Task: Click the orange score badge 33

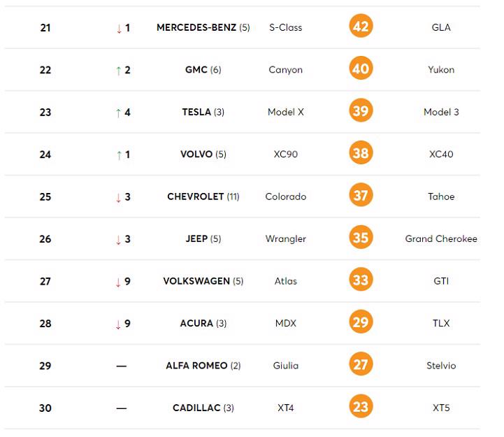Action: pos(361,280)
